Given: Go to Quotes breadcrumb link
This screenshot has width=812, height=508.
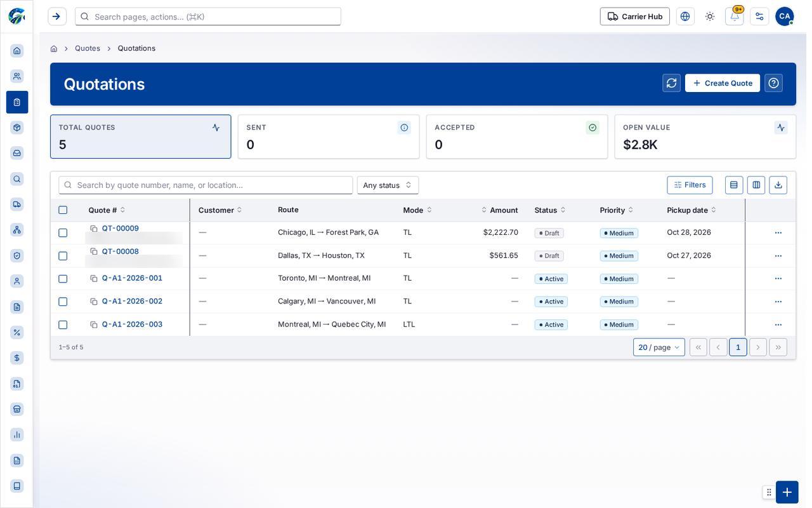Looking at the screenshot, I should [88, 48].
